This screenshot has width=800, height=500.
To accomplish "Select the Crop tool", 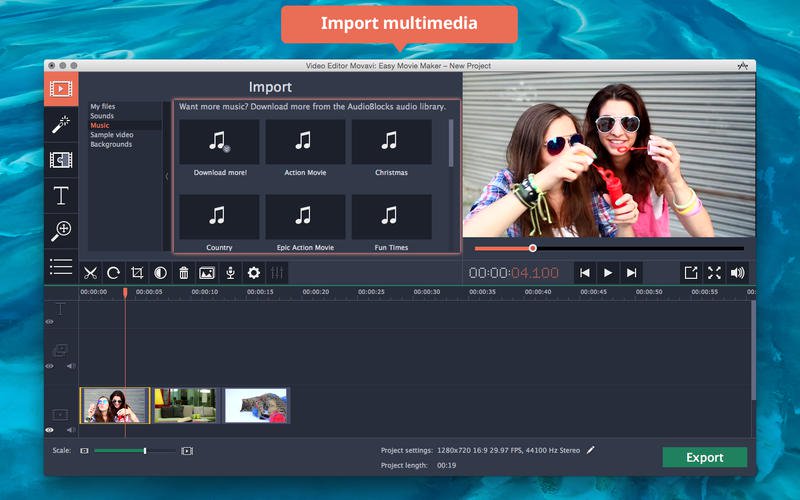I will pyautogui.click(x=137, y=272).
